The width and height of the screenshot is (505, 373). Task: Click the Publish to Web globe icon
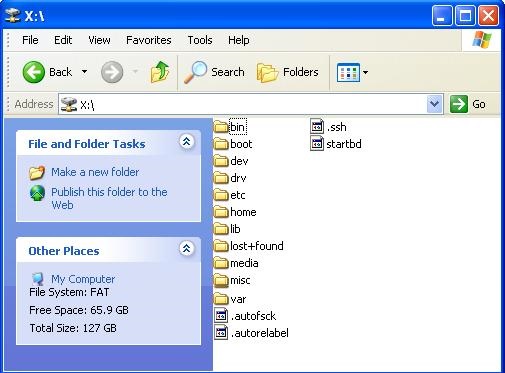[x=37, y=193]
